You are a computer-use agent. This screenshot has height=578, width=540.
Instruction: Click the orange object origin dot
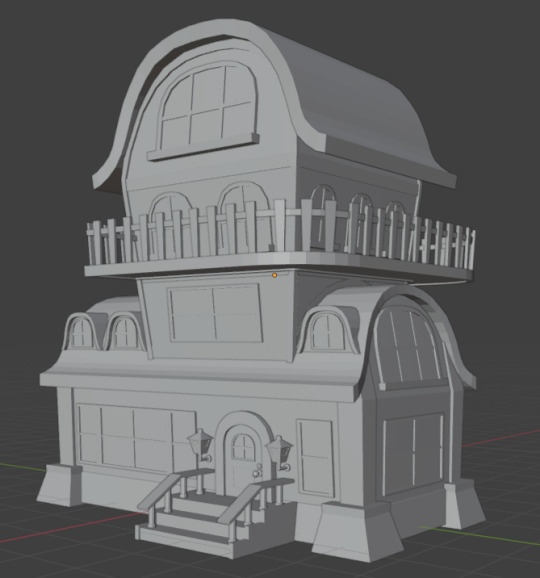point(274,275)
